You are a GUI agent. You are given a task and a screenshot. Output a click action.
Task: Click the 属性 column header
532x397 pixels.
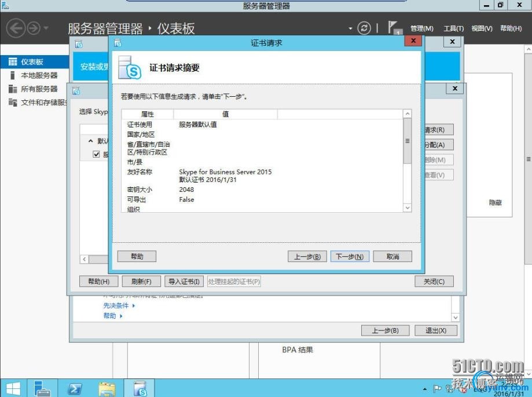pyautogui.click(x=147, y=114)
